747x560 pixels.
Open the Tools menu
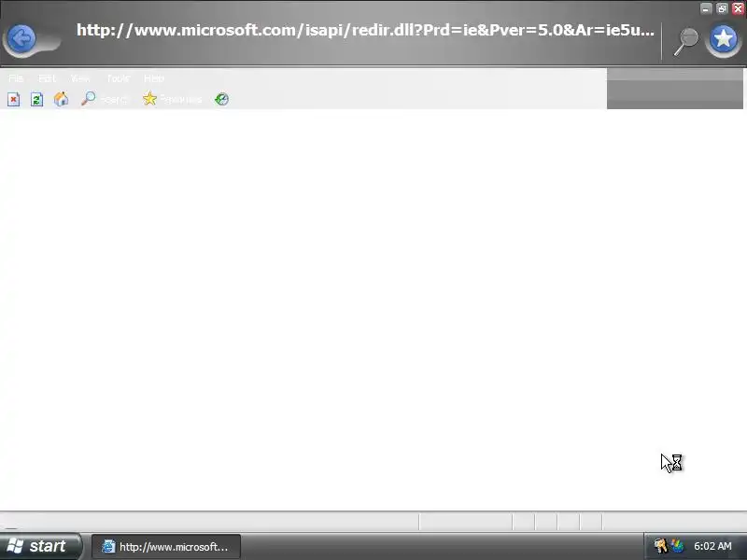coord(118,78)
